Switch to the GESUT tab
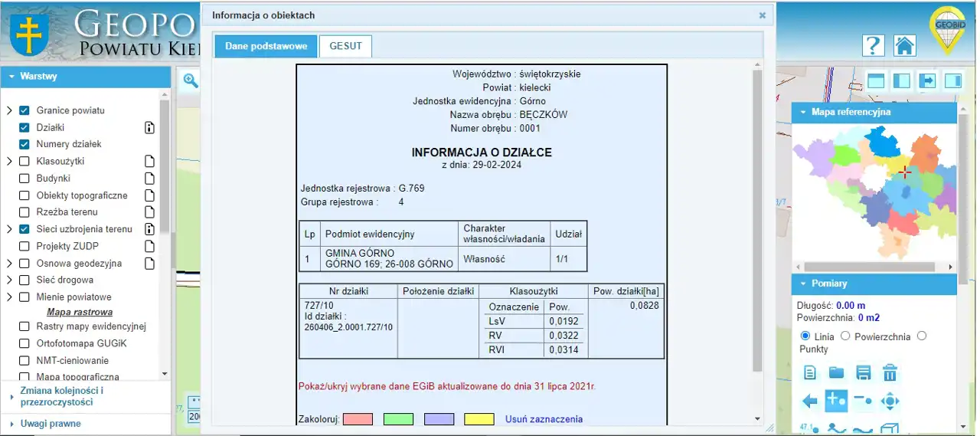 click(345, 46)
